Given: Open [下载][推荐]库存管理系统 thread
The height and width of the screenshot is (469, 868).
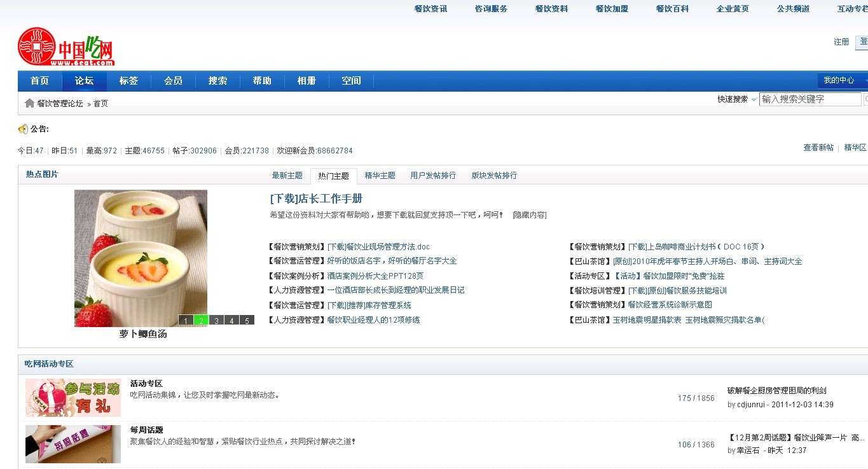Looking at the screenshot, I should [369, 305].
